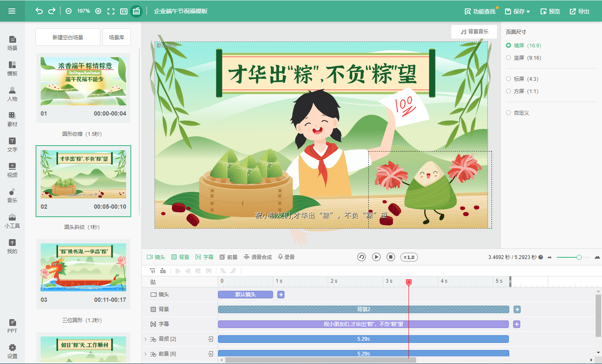This screenshot has width=602, height=364.
Task: Open 语音合成 speech synthesis
Action: (258, 257)
